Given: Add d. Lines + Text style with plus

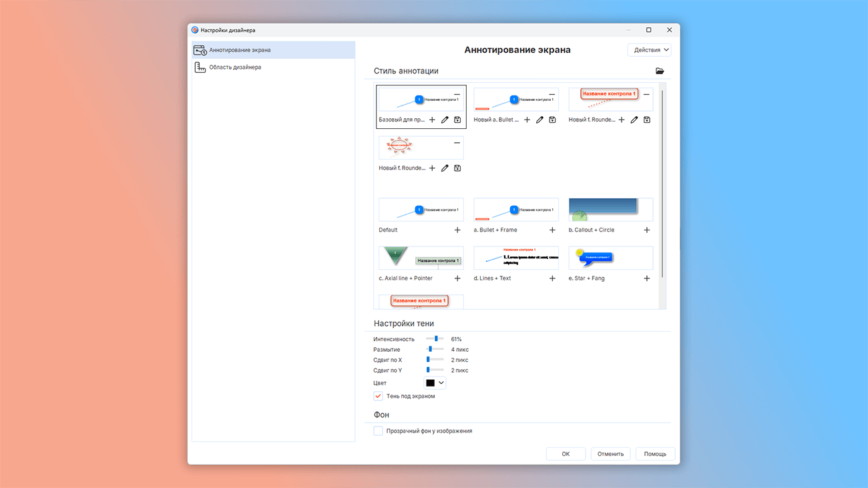Looking at the screenshot, I should coord(552,278).
